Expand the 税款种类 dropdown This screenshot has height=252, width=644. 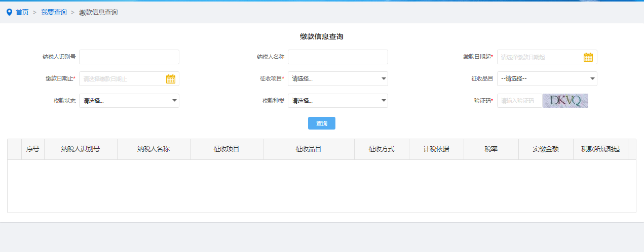[x=338, y=101]
